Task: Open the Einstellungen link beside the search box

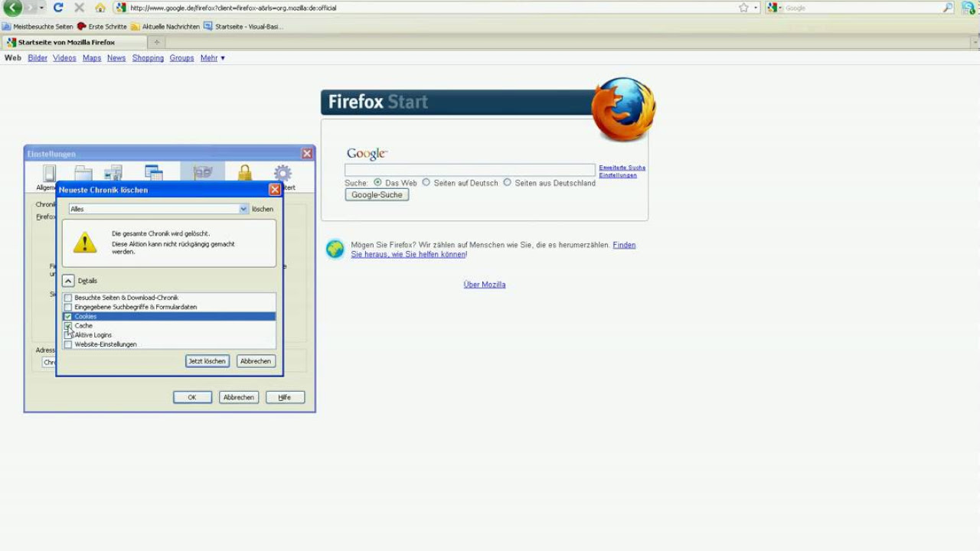Action: 618,175
